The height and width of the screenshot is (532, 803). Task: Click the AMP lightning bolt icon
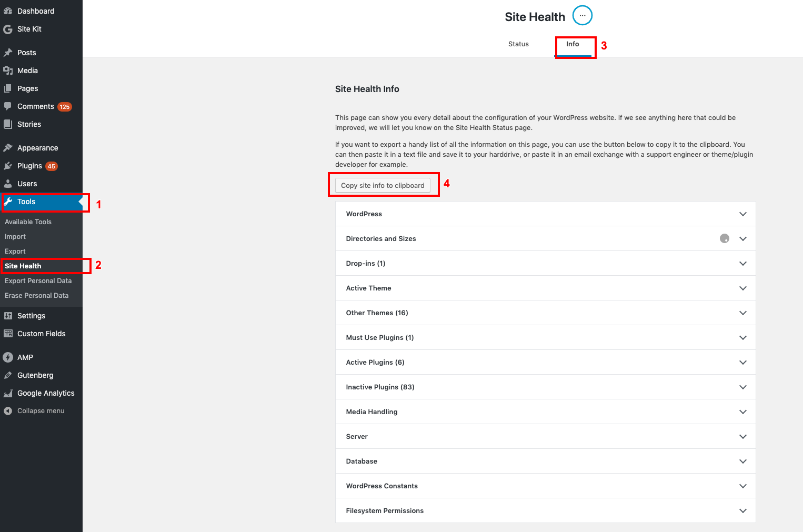tap(8, 357)
